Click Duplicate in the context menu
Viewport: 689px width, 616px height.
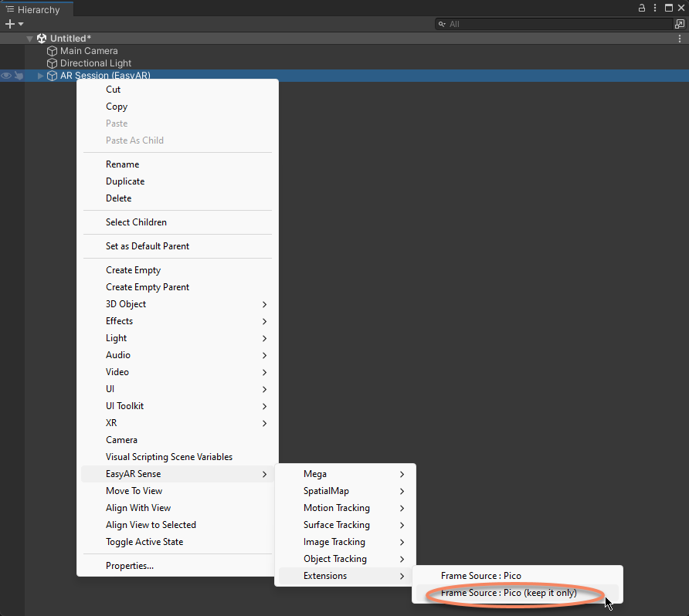(x=125, y=181)
